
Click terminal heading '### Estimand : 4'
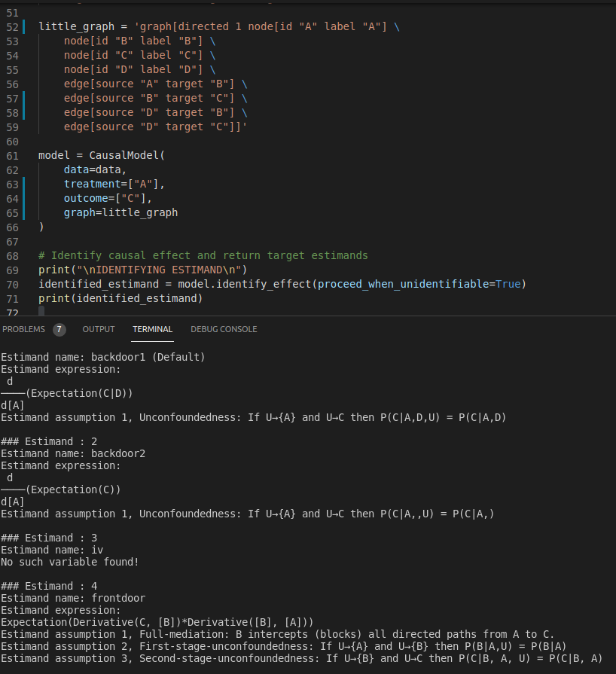[49, 586]
